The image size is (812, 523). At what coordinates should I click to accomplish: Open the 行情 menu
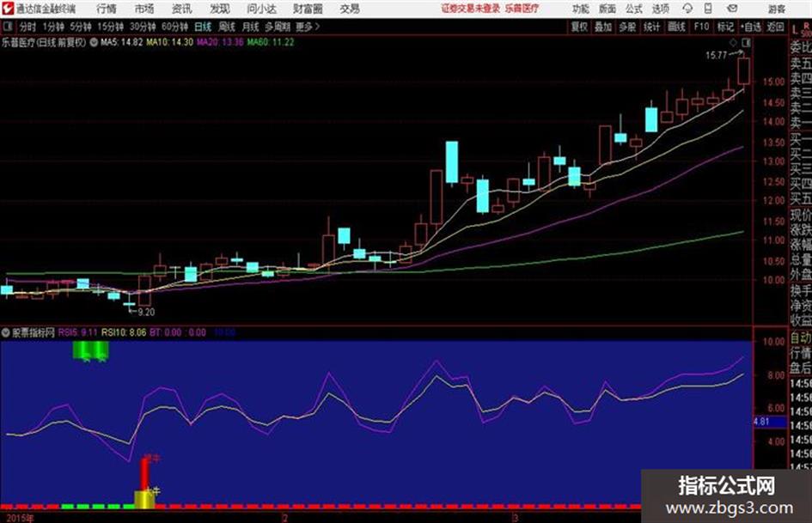click(x=107, y=9)
